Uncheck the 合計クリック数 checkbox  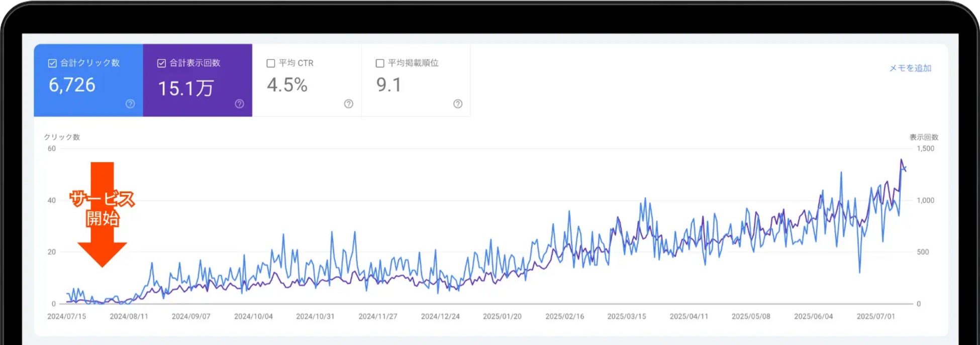click(52, 63)
